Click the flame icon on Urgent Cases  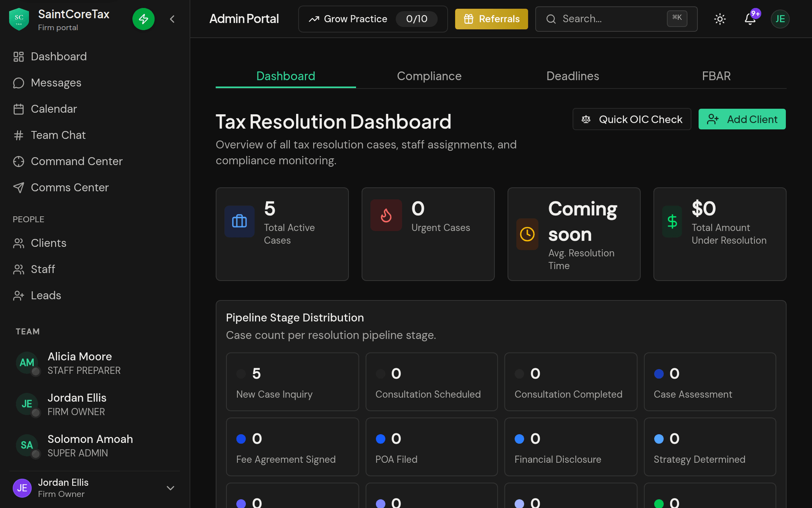click(x=386, y=215)
